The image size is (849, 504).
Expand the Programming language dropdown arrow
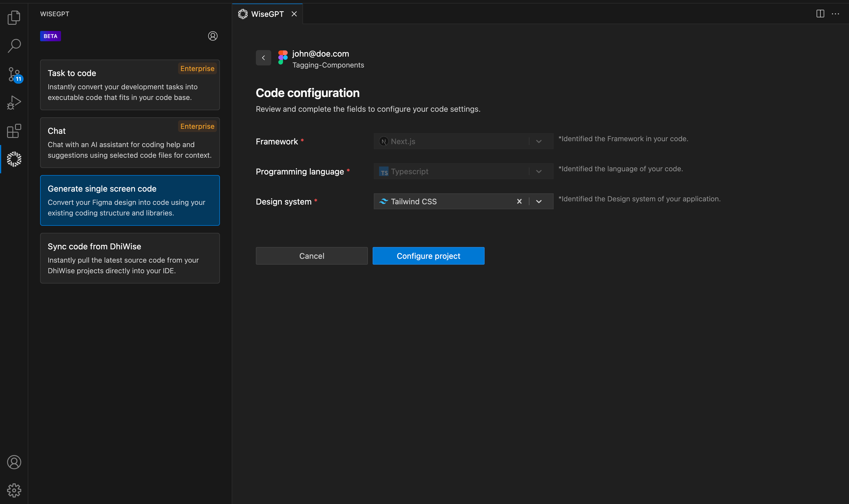[x=539, y=172]
